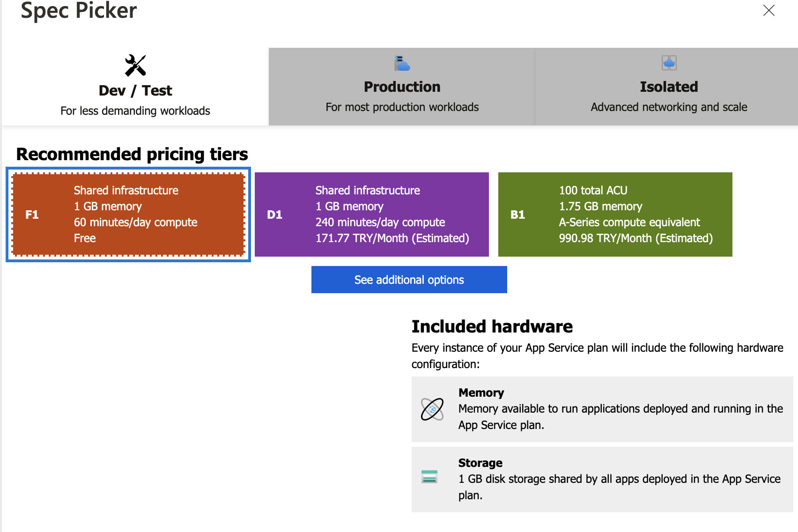Select the B1 100 ACU pricing tier
This screenshot has height=532, width=798.
point(615,214)
